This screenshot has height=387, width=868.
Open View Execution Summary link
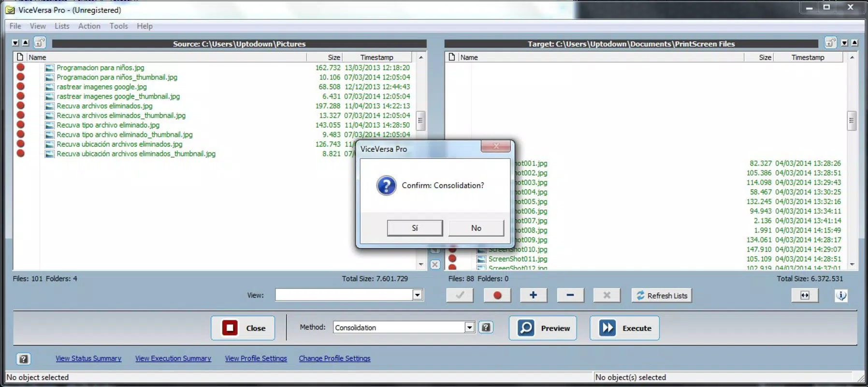173,358
